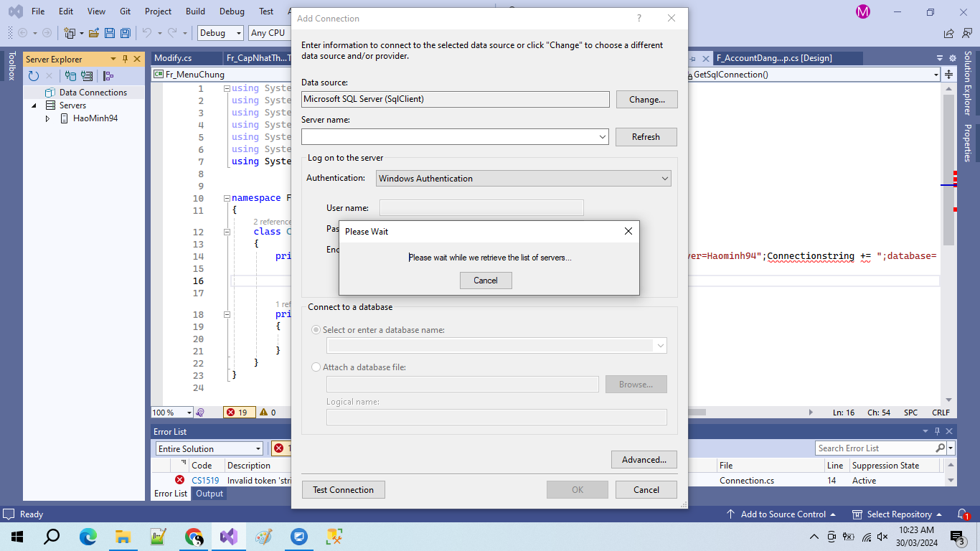Click the New Project toolbar icon
The height and width of the screenshot is (551, 980).
[x=70, y=33]
